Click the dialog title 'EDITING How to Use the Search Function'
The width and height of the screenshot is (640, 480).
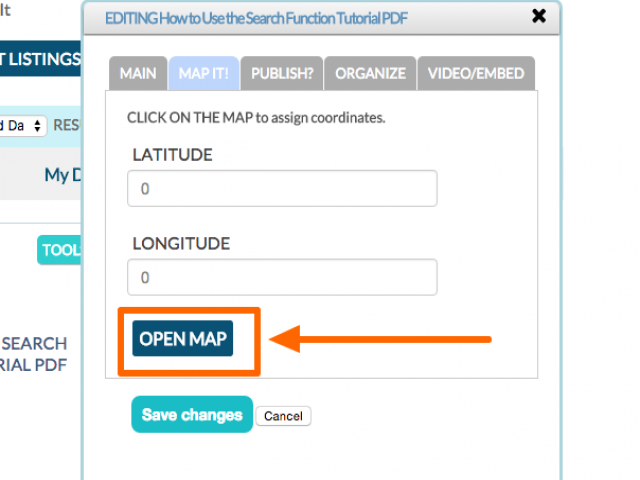coord(256,18)
